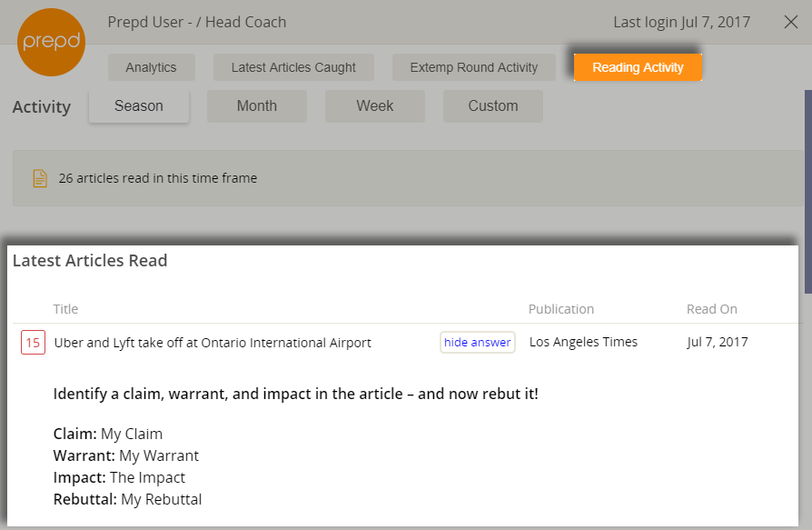
Task: Click the document icon beside articles read count
Action: point(40,178)
